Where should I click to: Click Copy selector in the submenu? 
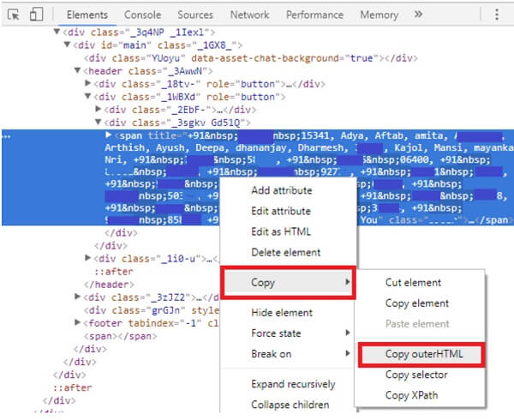[416, 375]
